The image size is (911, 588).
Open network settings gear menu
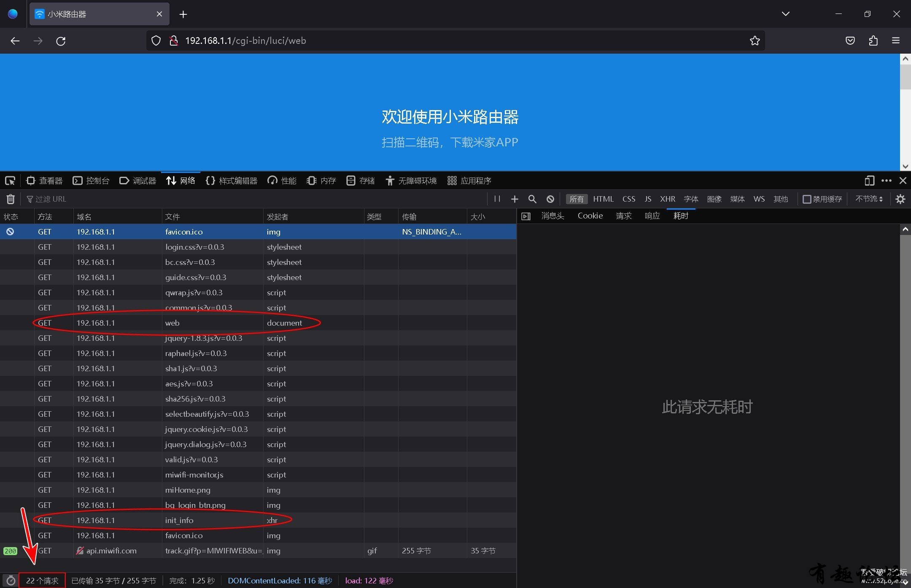900,199
